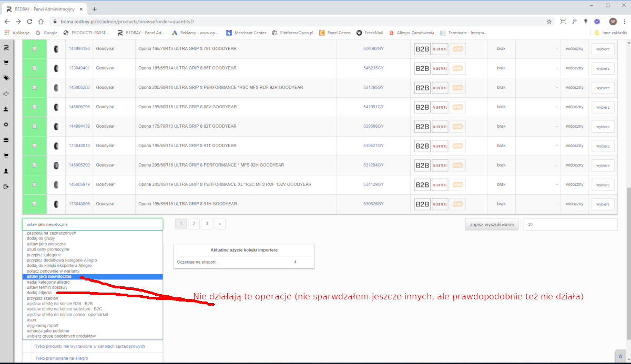Open the Merchant Center bookmark
The image size is (631, 364).
pos(246,33)
